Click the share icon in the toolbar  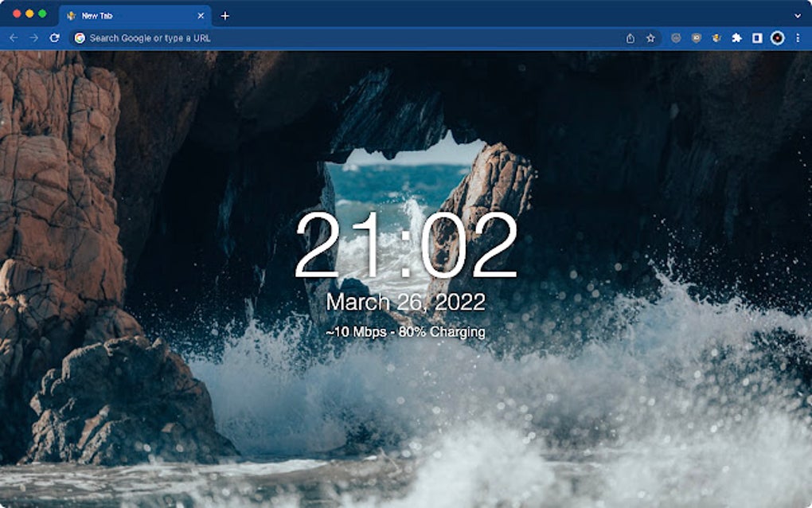click(x=630, y=37)
